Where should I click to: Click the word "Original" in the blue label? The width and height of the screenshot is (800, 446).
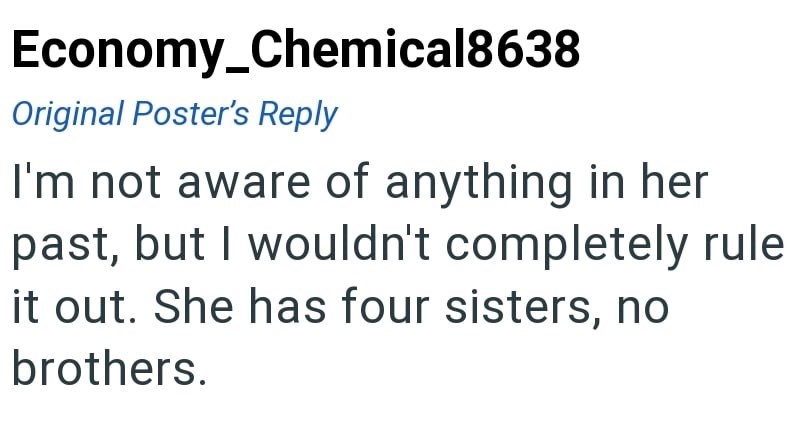(68, 113)
